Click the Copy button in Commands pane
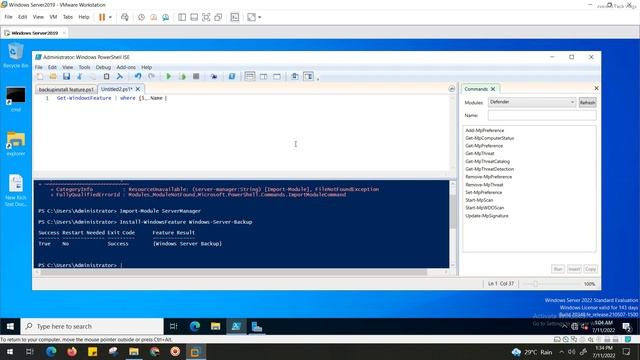The height and width of the screenshot is (360, 640). point(590,269)
